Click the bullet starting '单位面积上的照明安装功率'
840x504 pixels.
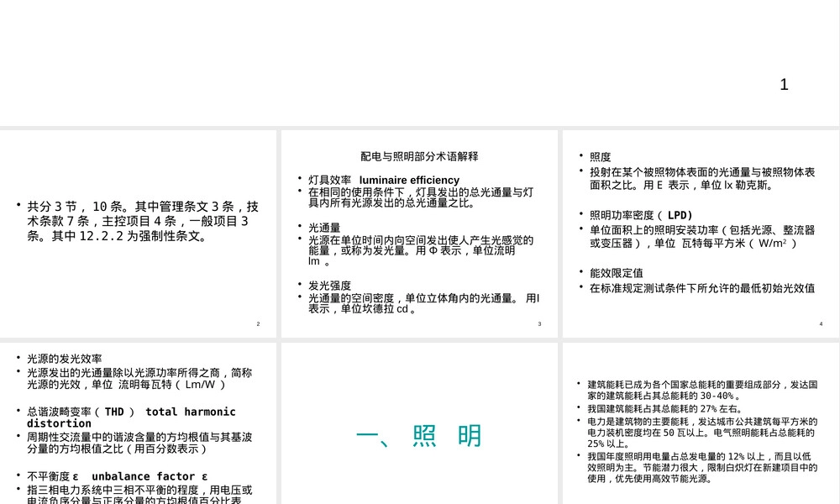[702, 237]
